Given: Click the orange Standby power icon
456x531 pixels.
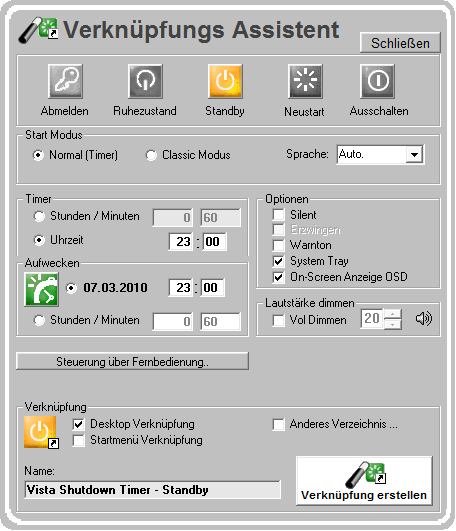Looking at the screenshot, I should coord(225,81).
